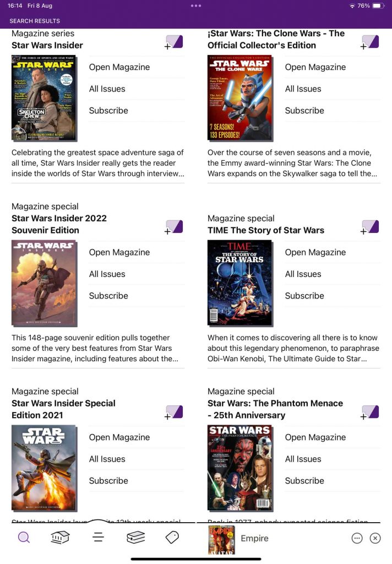
Task: Tap the price tag icon in bottom bar
Action: (172, 538)
